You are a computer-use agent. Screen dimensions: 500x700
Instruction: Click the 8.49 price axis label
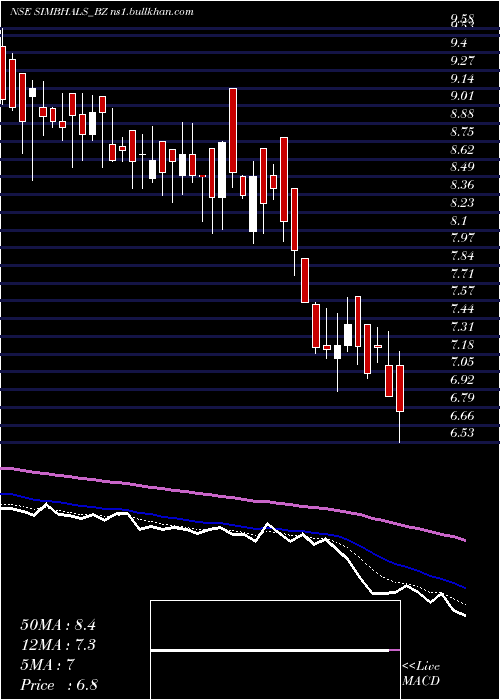tap(462, 167)
